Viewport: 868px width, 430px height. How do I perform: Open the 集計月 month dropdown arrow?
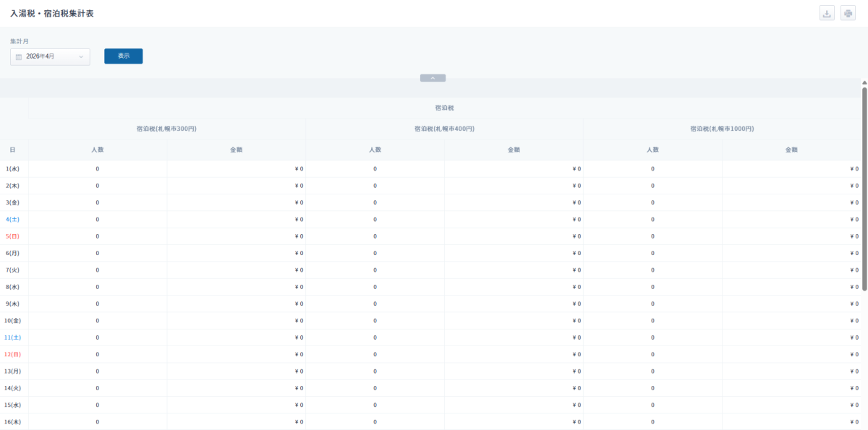[81, 56]
